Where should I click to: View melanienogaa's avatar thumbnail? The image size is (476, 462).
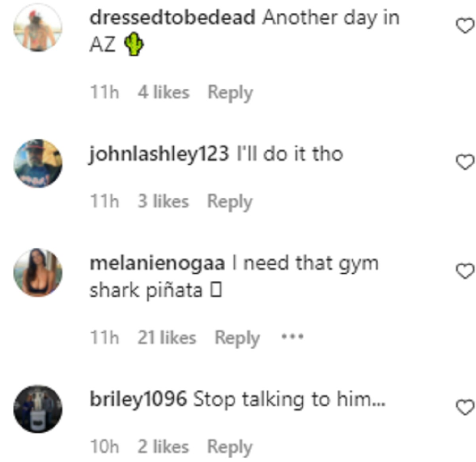point(38,272)
